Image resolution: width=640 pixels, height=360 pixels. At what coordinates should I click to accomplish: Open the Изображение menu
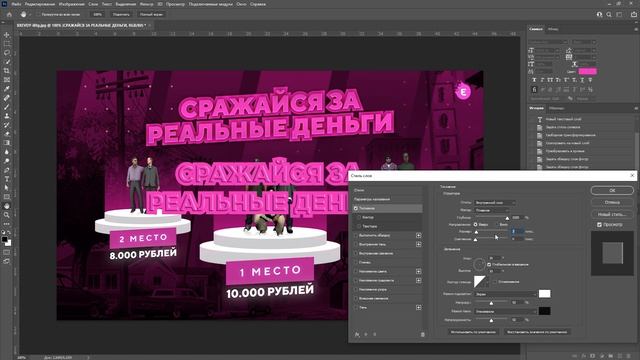point(71,4)
